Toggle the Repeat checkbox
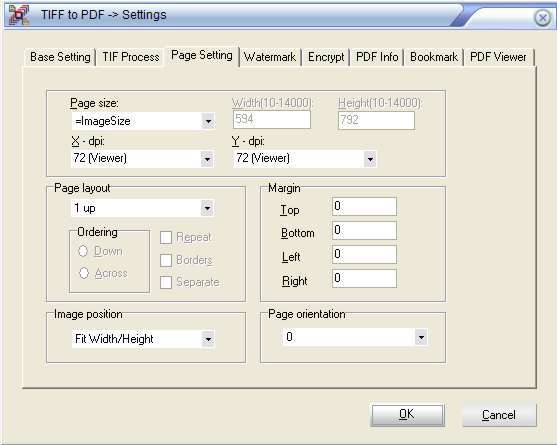The image size is (557, 445). 166,238
